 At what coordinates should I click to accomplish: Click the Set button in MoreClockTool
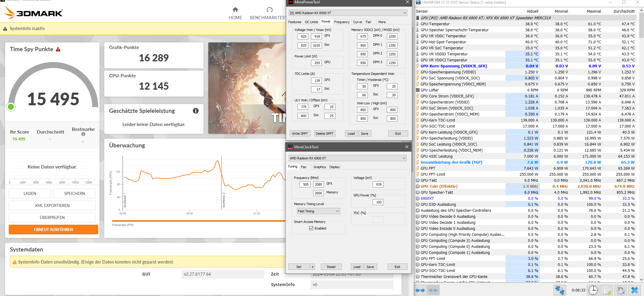299,267
